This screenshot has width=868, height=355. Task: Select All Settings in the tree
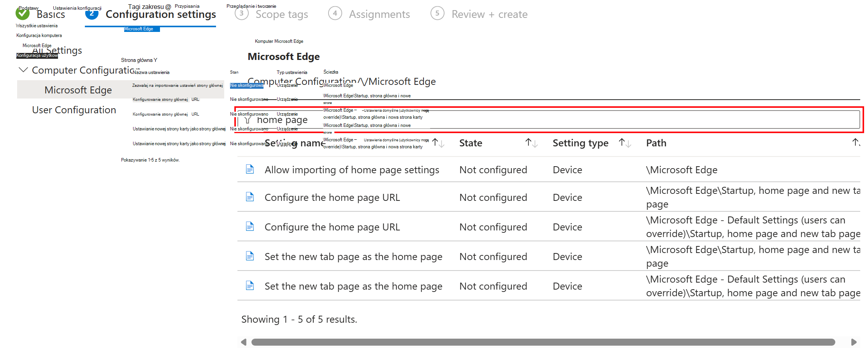57,51
